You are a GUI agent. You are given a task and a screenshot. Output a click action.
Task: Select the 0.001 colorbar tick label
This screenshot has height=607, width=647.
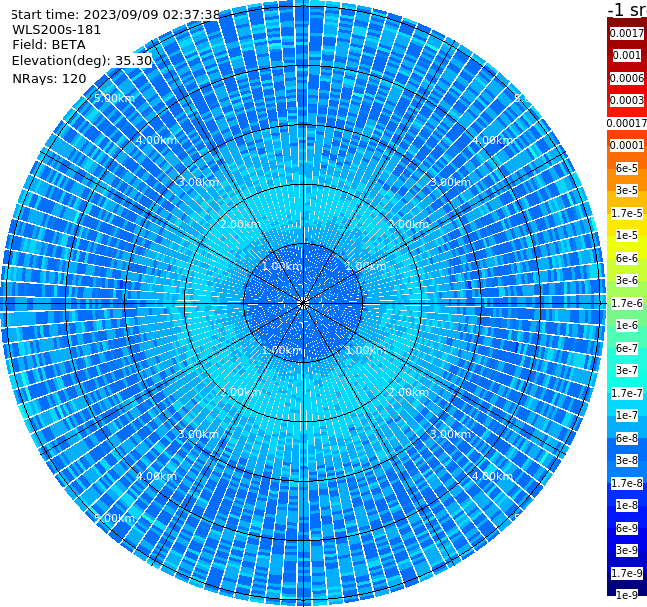click(627, 55)
